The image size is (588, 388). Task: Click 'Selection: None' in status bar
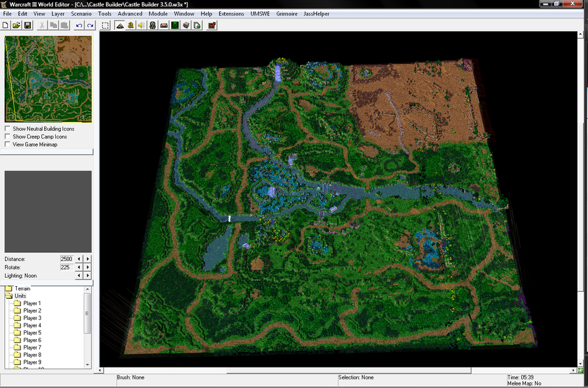(356, 377)
